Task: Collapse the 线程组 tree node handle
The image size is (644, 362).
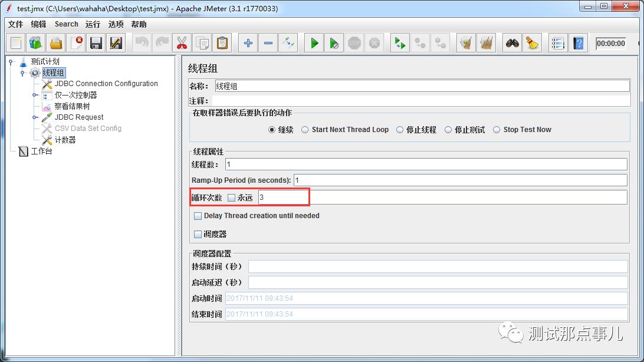Action: tap(22, 73)
